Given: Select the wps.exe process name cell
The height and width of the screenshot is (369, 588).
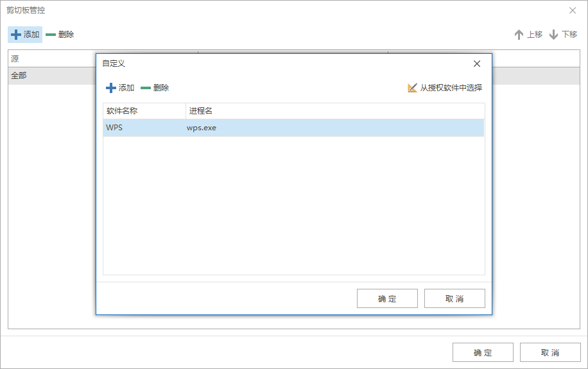Looking at the screenshot, I should (335, 128).
